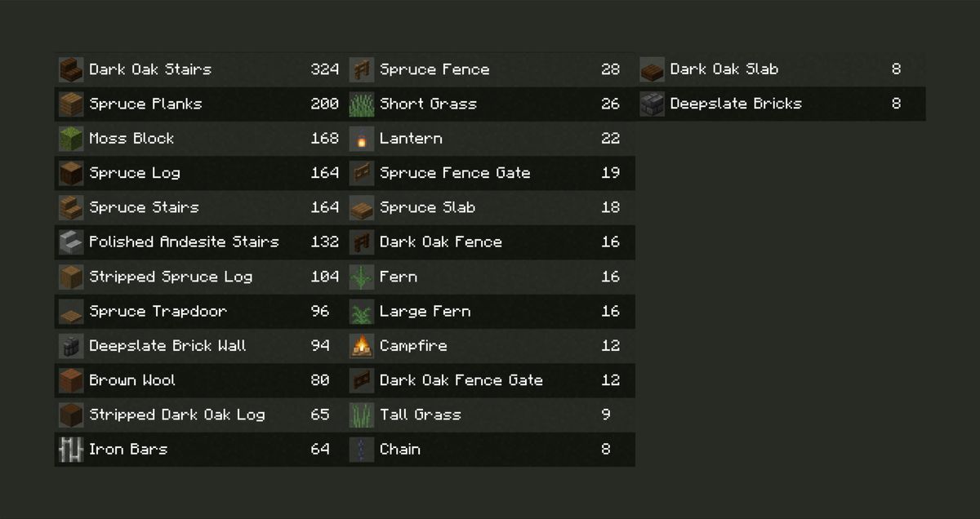
Task: Select the Spruce Fence Gate label
Action: [455, 173]
